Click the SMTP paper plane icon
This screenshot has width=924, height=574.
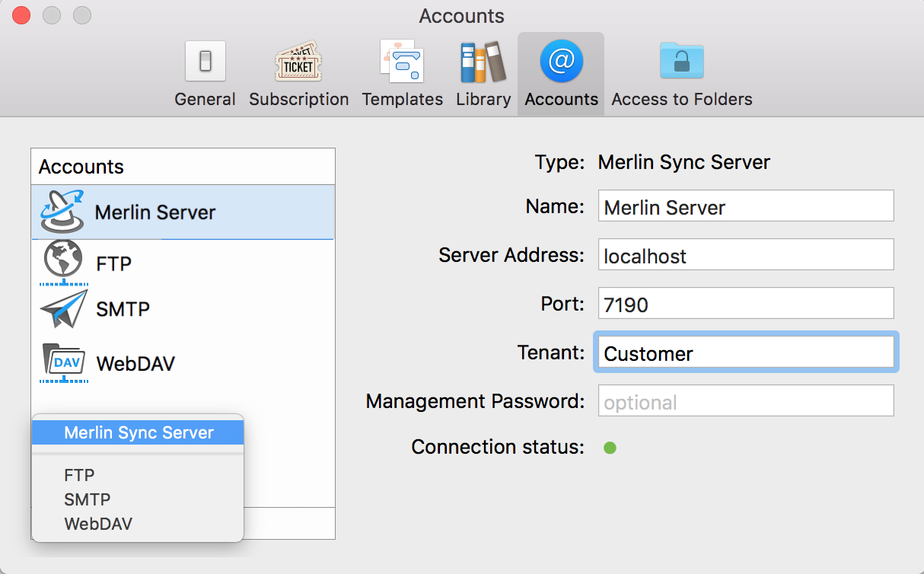[65, 309]
